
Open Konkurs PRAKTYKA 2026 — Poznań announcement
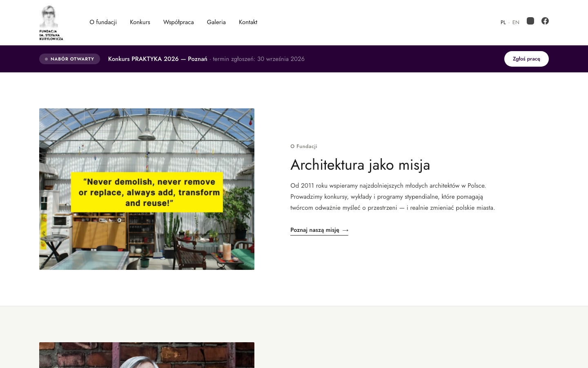point(158,59)
